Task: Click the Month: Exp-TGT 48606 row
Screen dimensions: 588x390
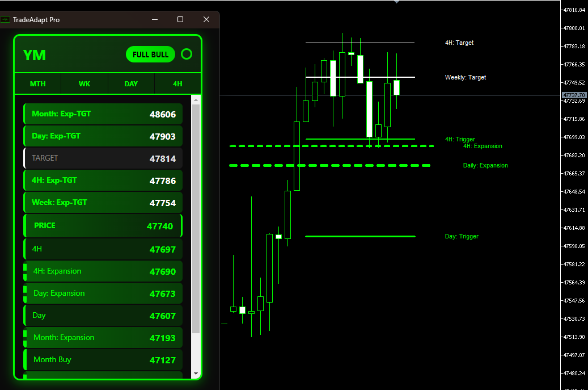Action: point(103,114)
